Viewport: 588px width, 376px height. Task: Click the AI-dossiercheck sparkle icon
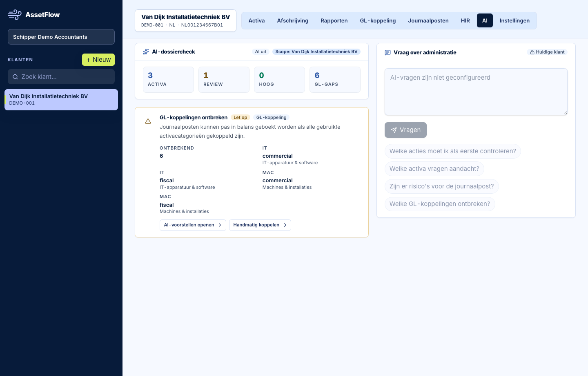pyautogui.click(x=146, y=52)
